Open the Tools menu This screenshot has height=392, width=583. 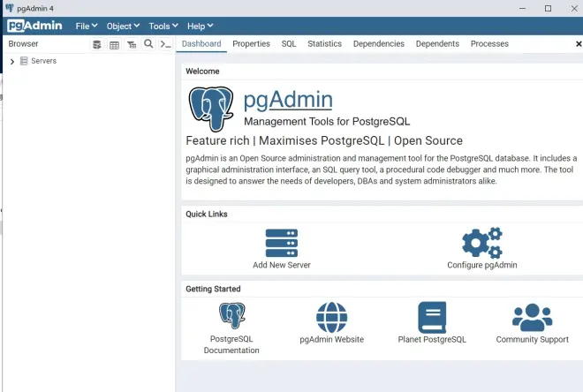tap(163, 26)
